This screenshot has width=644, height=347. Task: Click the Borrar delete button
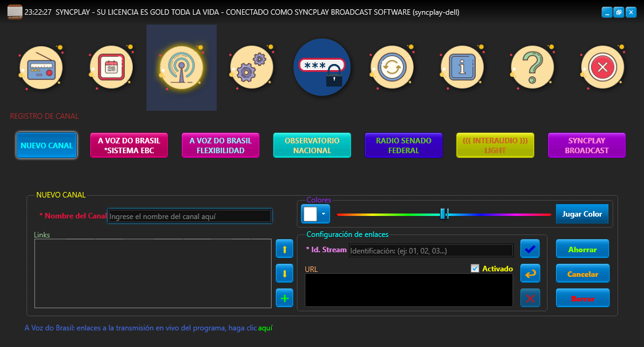tap(583, 298)
